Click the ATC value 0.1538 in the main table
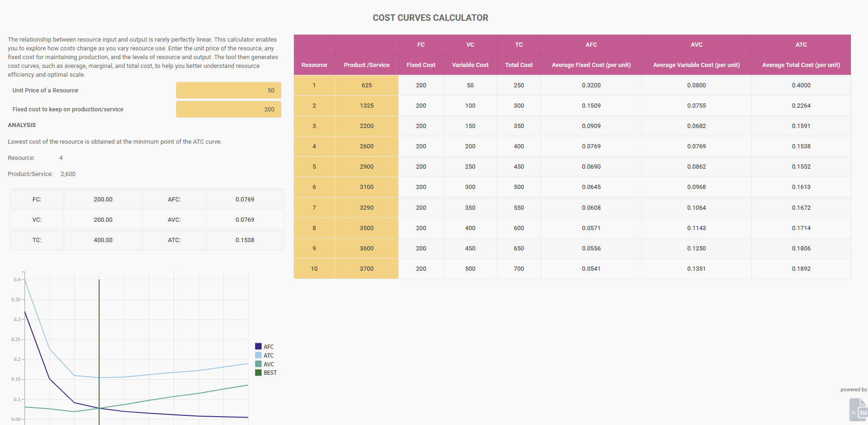Screen dimensions: 868x425 tap(801, 146)
